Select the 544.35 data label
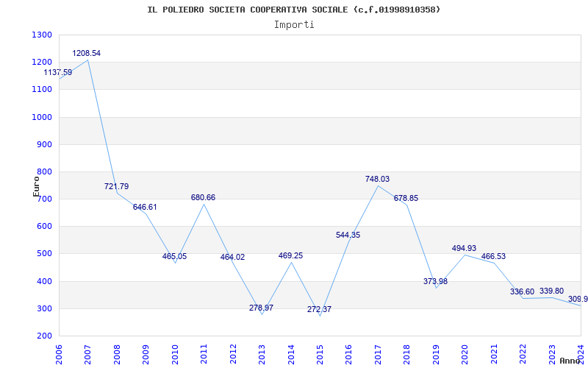 click(348, 235)
